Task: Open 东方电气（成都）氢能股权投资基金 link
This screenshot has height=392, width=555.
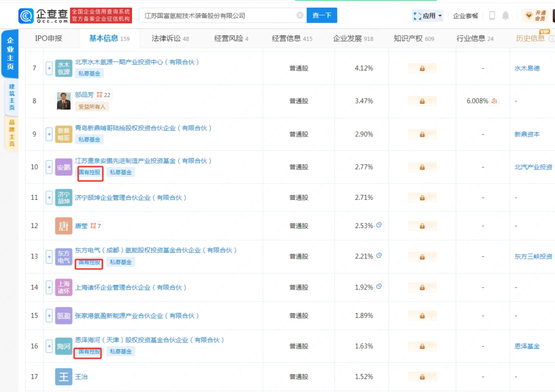Action: tap(155, 250)
